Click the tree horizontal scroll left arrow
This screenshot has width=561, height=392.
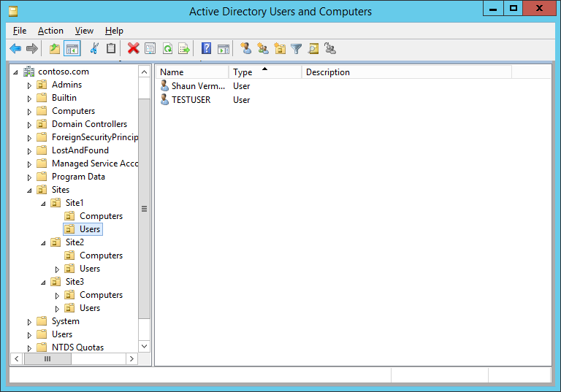pyautogui.click(x=17, y=358)
